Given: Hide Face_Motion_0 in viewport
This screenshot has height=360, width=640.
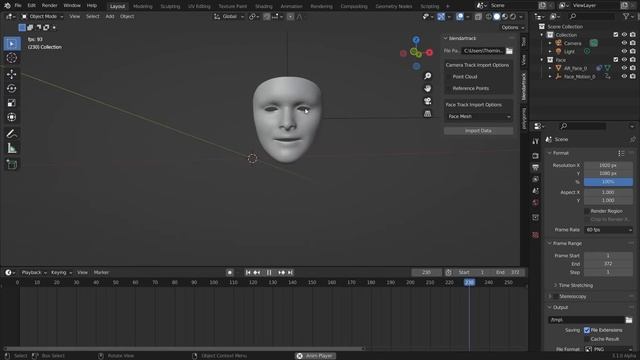Looking at the screenshot, I should [x=624, y=77].
